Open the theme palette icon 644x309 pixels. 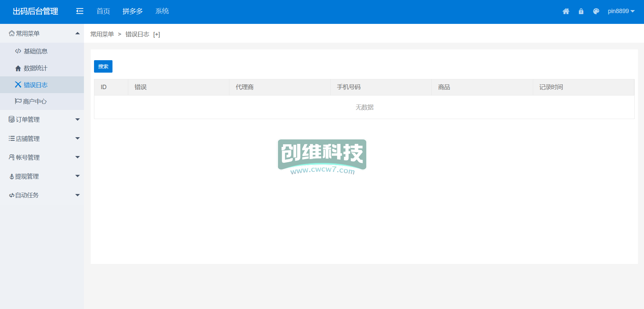(596, 11)
